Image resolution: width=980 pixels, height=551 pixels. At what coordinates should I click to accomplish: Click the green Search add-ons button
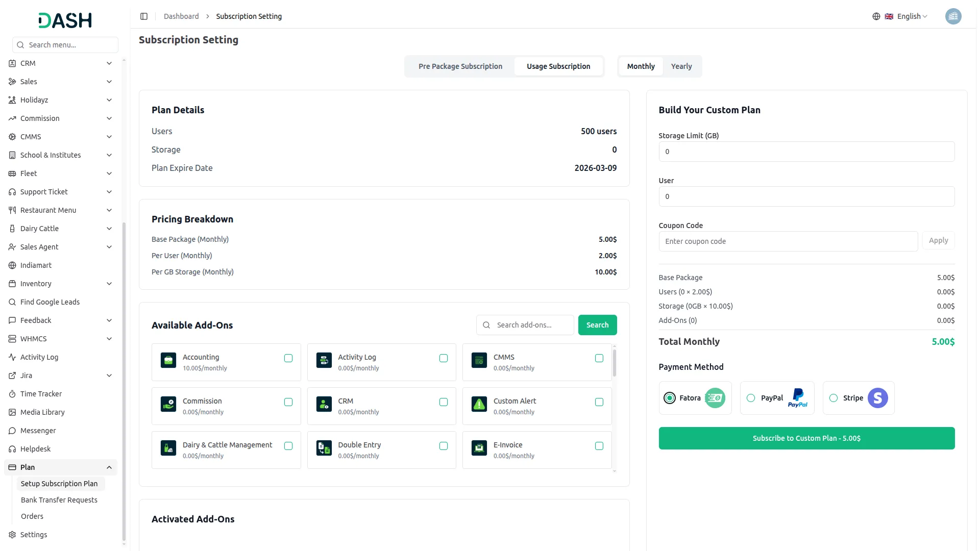click(x=597, y=325)
